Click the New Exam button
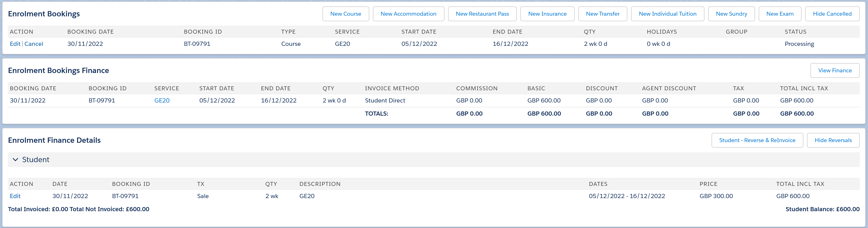The image size is (868, 228). point(779,14)
